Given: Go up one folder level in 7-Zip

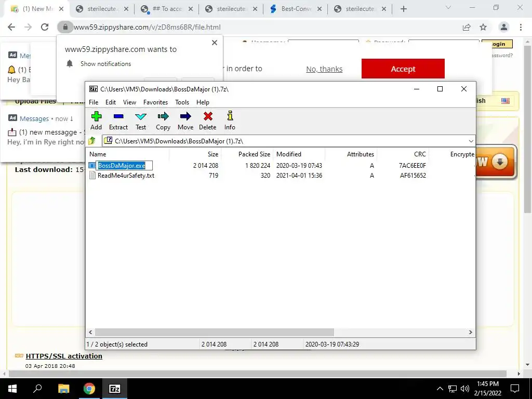Looking at the screenshot, I should pos(92,141).
